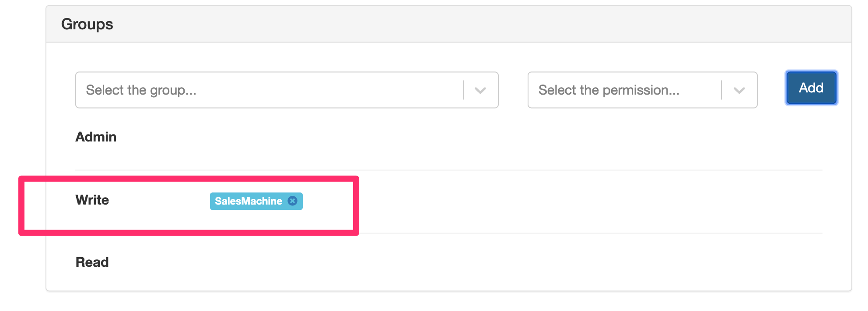Click the 'Select the group...' placeholder text
The image size is (868, 311).
(141, 90)
